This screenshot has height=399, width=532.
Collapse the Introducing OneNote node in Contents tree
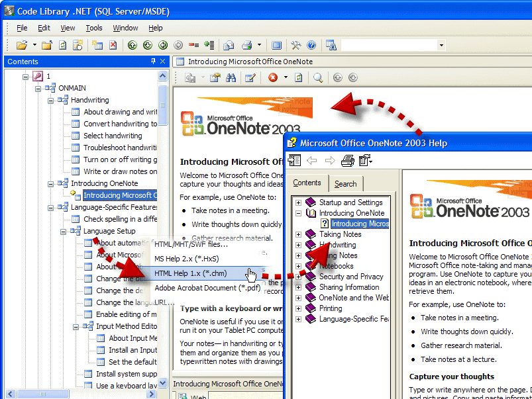click(50, 184)
